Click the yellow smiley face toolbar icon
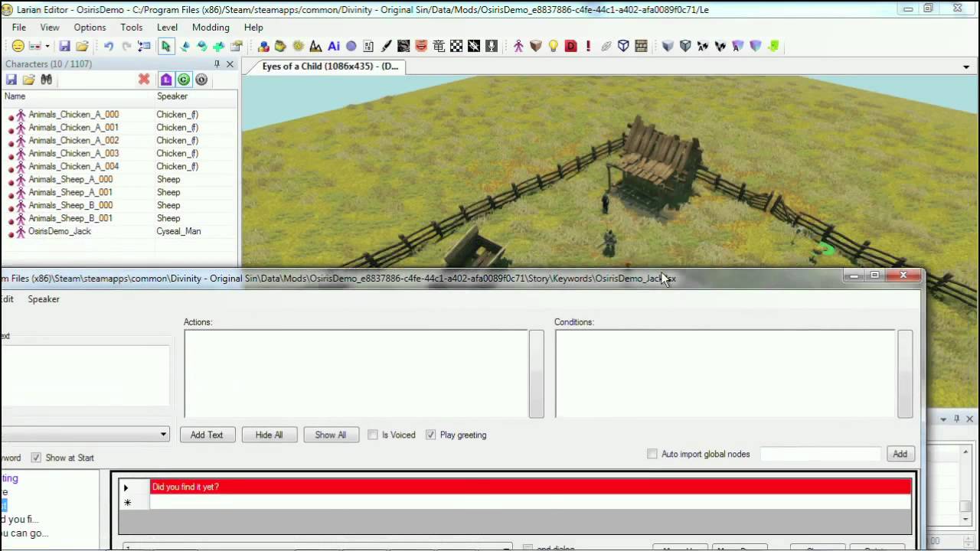The image size is (980, 551). coord(18,46)
